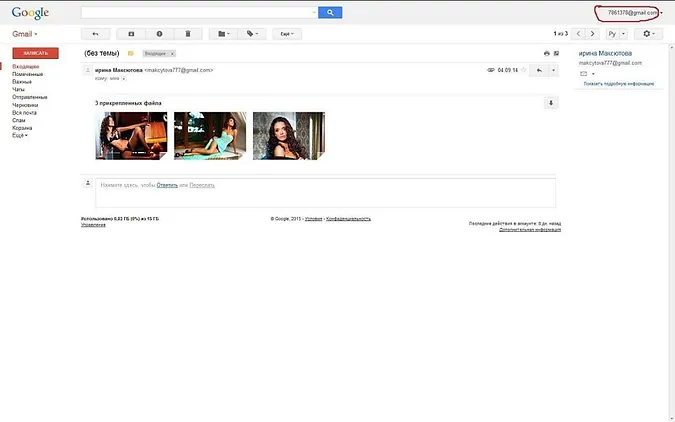675x422 pixels.
Task: Go to the older conversation arrow
Action: tap(592, 34)
